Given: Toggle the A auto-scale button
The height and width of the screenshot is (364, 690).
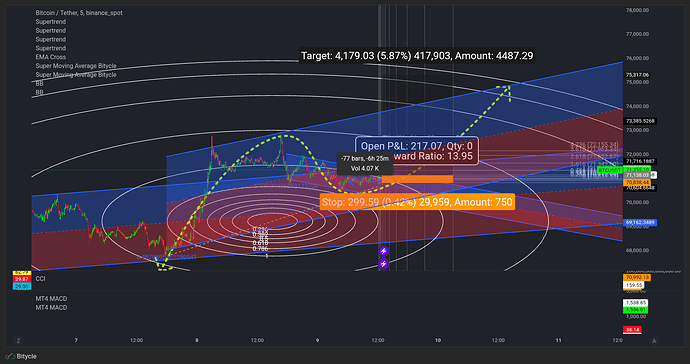Looking at the screenshot, I should (x=654, y=341).
